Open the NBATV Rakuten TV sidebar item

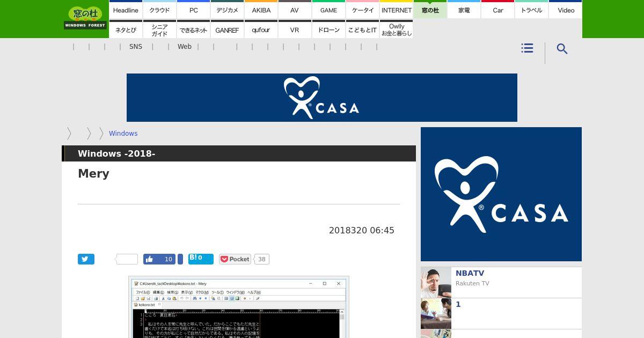coord(501,282)
